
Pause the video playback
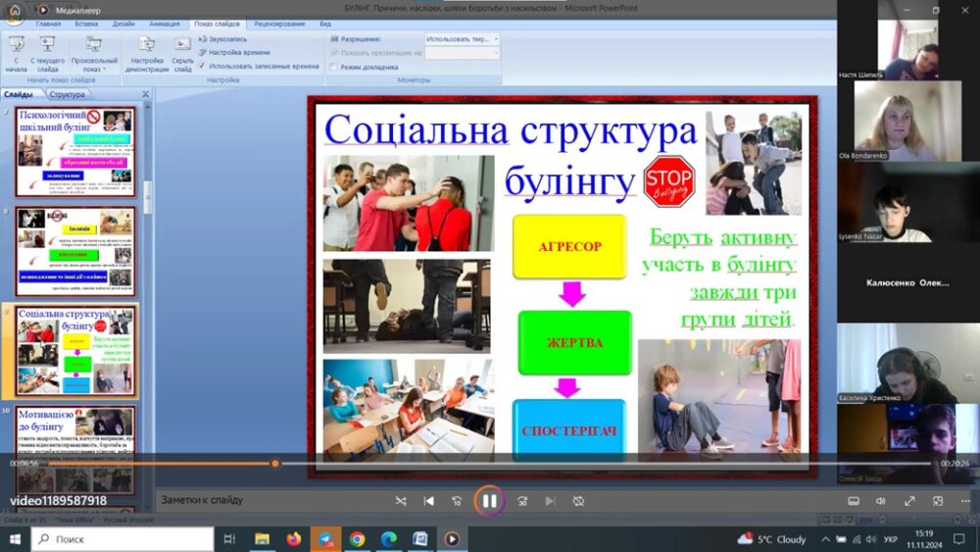pyautogui.click(x=489, y=501)
